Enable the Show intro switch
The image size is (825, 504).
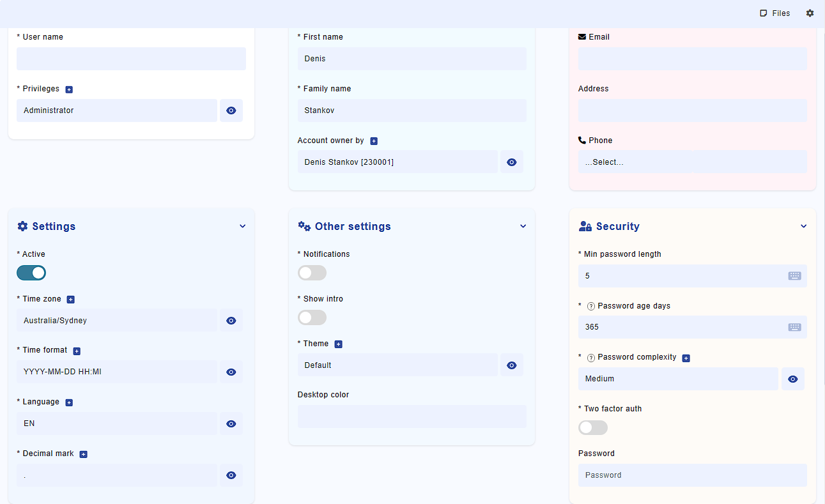pos(312,318)
